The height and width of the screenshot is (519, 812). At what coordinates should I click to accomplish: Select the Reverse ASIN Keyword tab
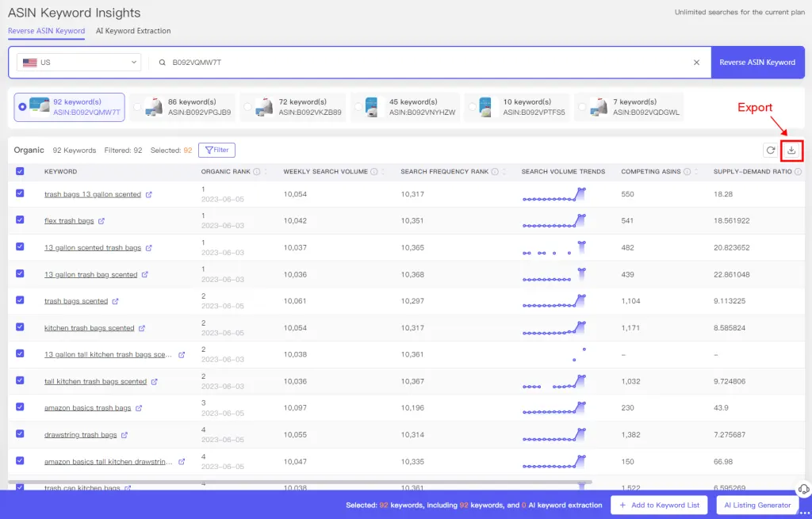(46, 31)
